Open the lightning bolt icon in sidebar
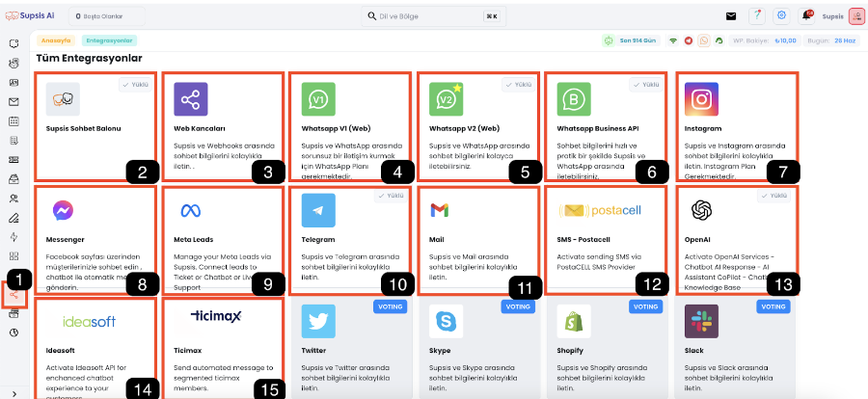The height and width of the screenshot is (399, 868). 14,237
